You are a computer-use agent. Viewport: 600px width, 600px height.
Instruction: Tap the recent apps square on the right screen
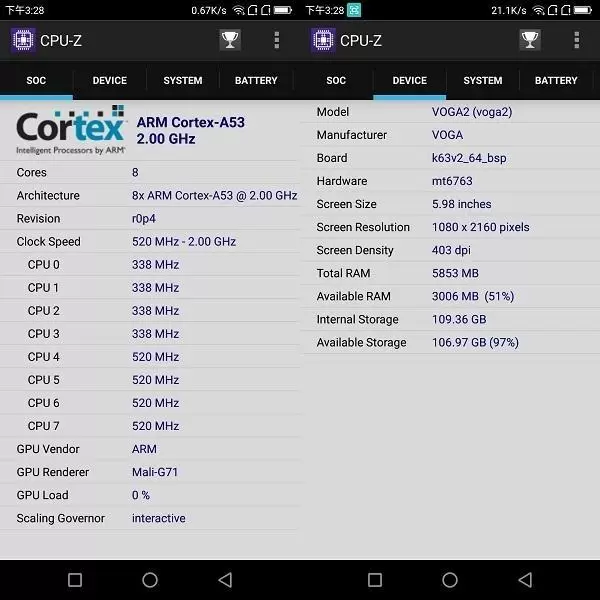pos(375,580)
